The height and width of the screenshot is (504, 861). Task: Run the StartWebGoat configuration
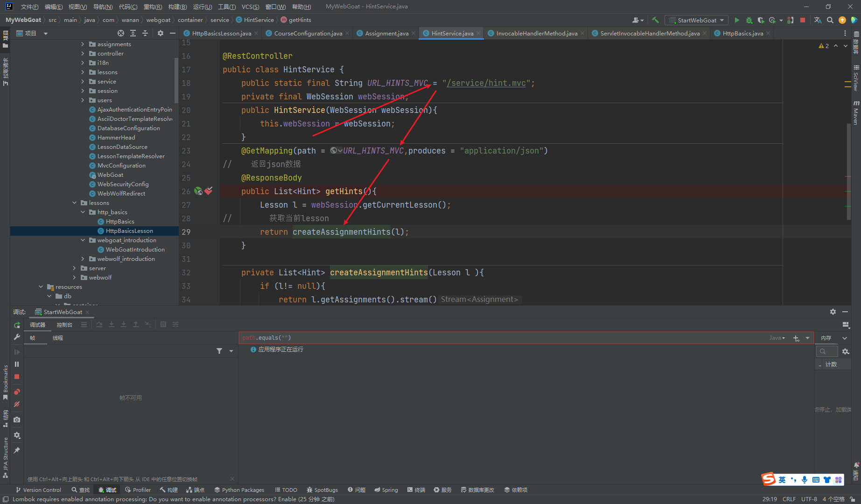737,20
